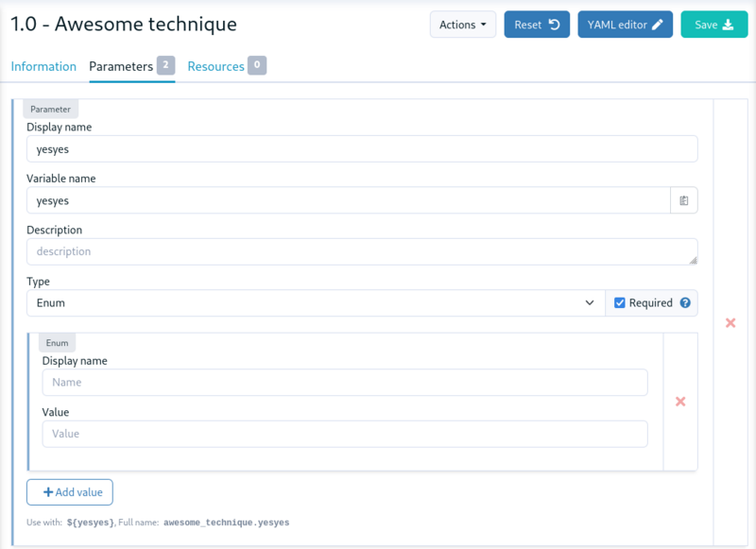Click the title '1.0 - Awesome technique'
This screenshot has width=756, height=549.
(x=124, y=25)
